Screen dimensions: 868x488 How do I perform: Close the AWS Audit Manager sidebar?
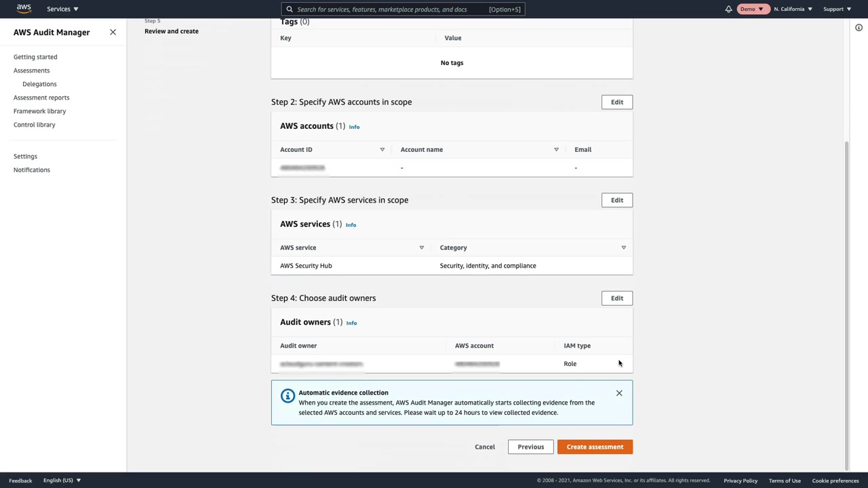113,32
